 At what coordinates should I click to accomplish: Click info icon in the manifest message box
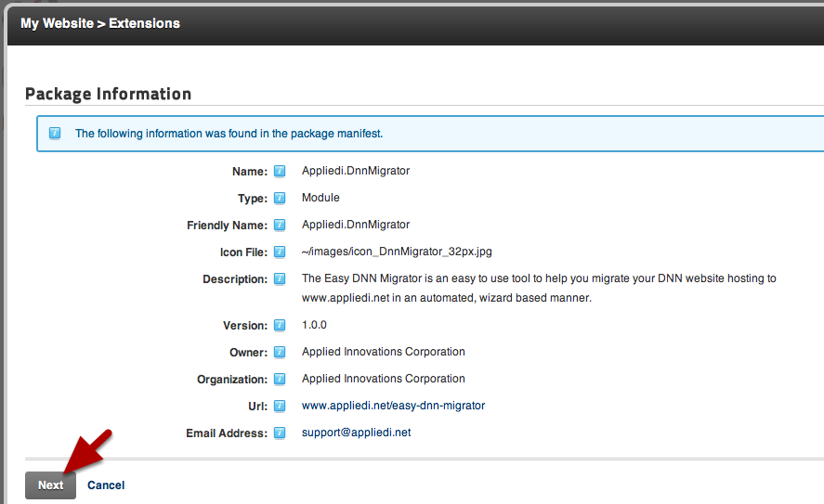tap(55, 134)
